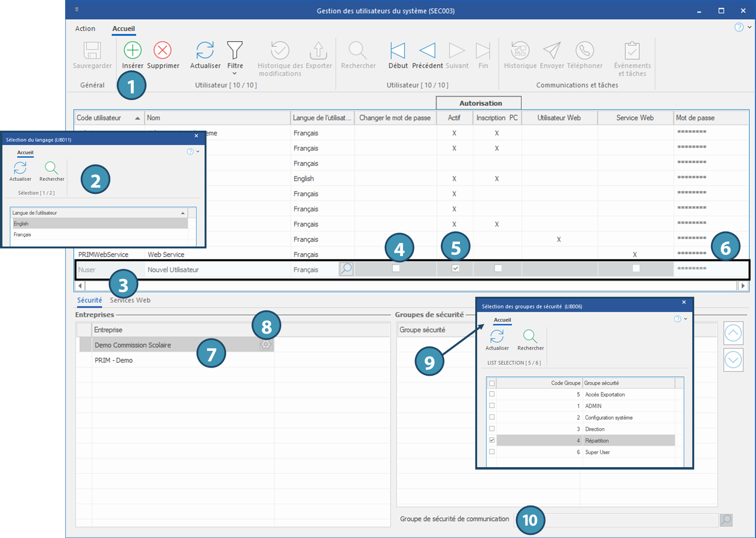Click gear icon beside Demo Commission Scolaire

click(x=266, y=345)
